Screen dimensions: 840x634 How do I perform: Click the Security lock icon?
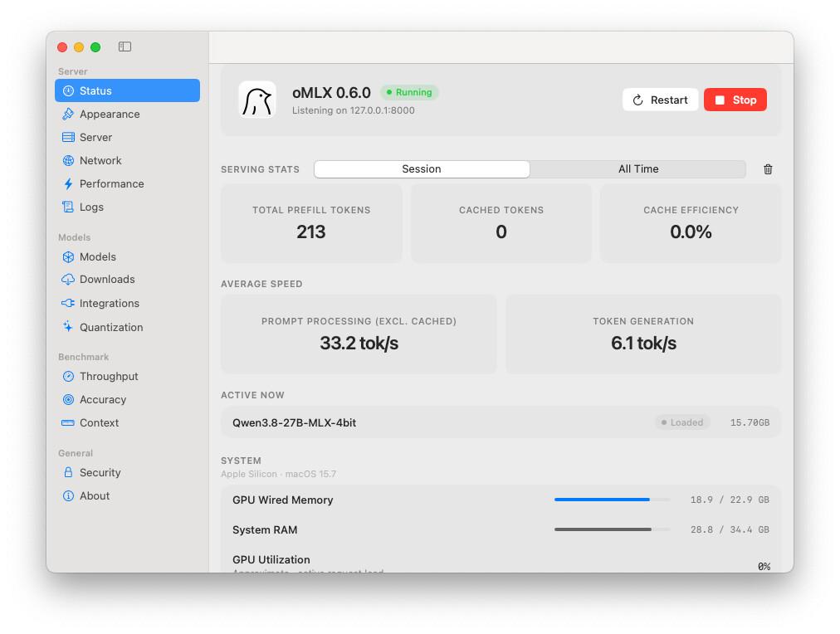pos(68,472)
